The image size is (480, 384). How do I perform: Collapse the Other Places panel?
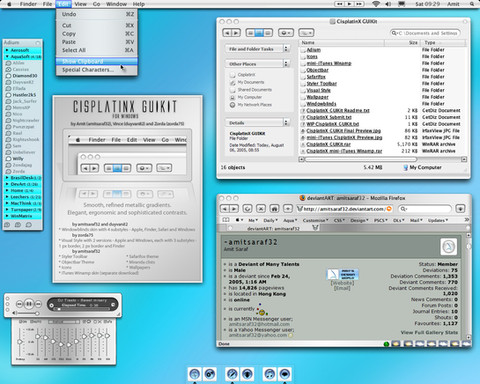286,63
